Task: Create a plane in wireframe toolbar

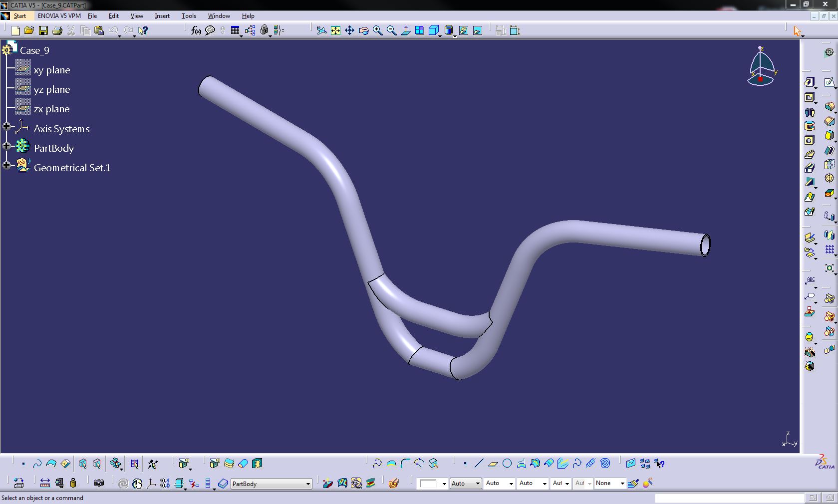Action: (x=493, y=464)
